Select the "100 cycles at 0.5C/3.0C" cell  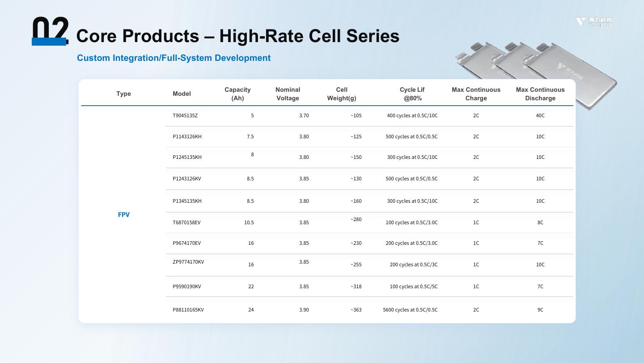[411, 222]
